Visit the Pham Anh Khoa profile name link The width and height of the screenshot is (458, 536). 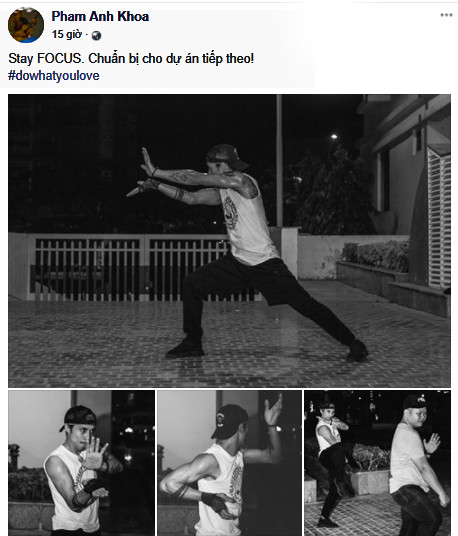(x=100, y=16)
